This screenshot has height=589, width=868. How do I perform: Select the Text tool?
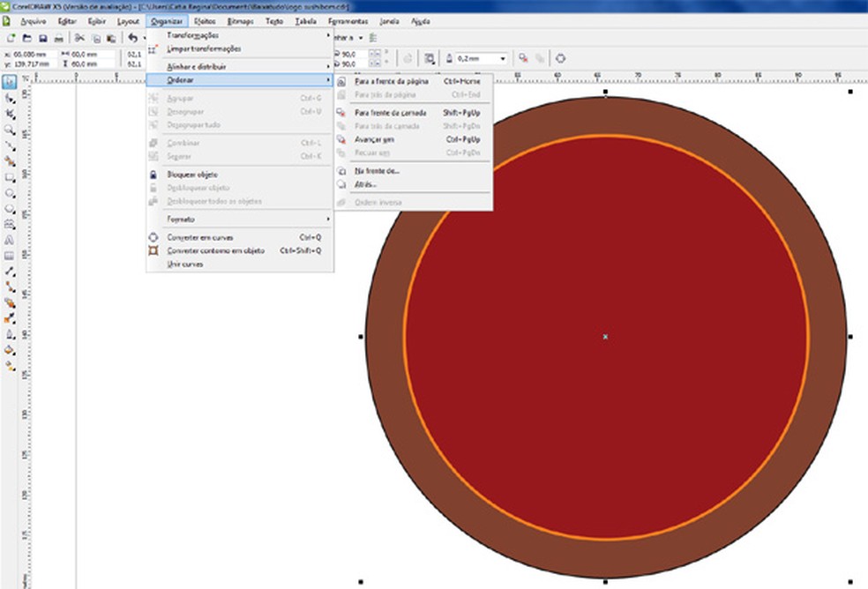coord(10,240)
